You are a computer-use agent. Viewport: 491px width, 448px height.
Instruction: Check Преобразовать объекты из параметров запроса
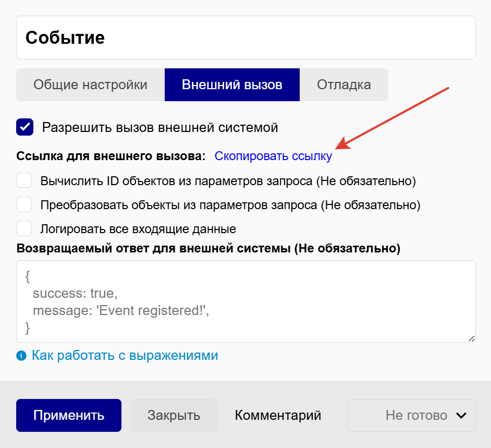(x=24, y=205)
